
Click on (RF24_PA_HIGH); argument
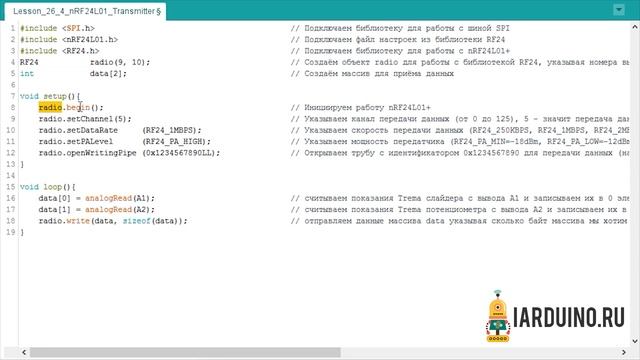(176, 142)
